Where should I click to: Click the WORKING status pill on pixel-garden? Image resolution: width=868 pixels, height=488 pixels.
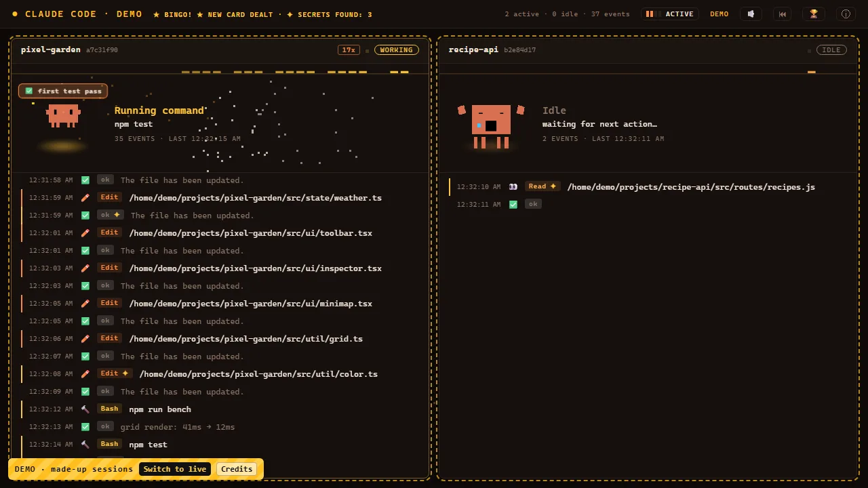pos(396,50)
